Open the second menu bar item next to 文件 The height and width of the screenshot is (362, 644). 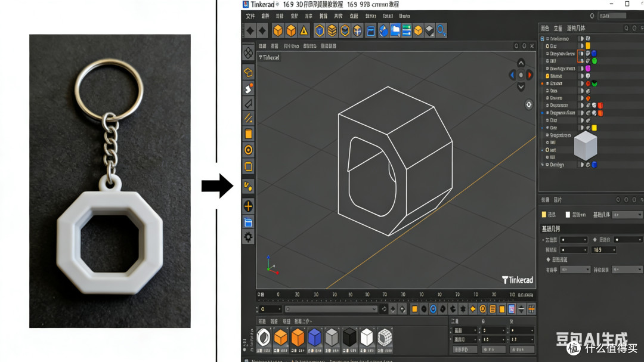click(265, 16)
